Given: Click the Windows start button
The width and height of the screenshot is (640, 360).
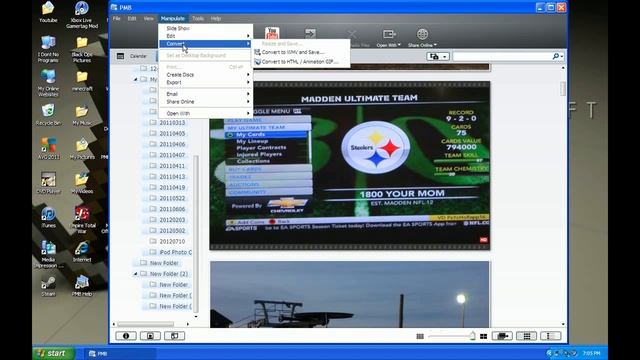Looking at the screenshot, I should 53,353.
